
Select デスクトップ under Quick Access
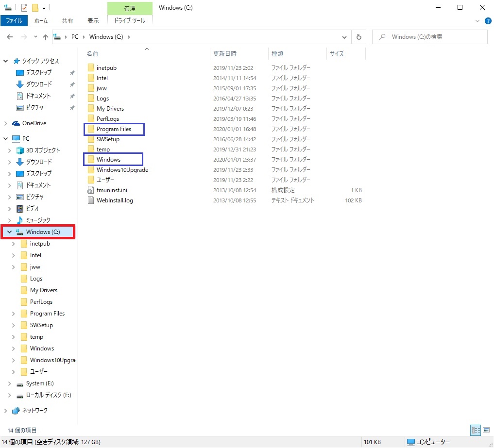[38, 73]
